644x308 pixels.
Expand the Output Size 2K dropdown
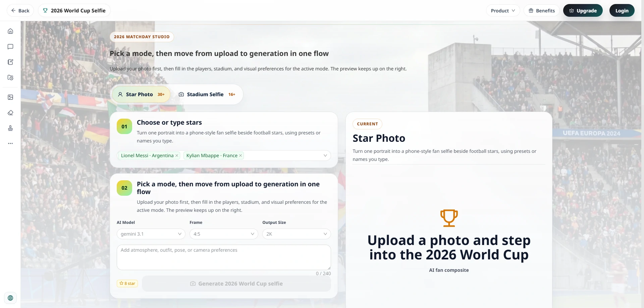click(297, 234)
